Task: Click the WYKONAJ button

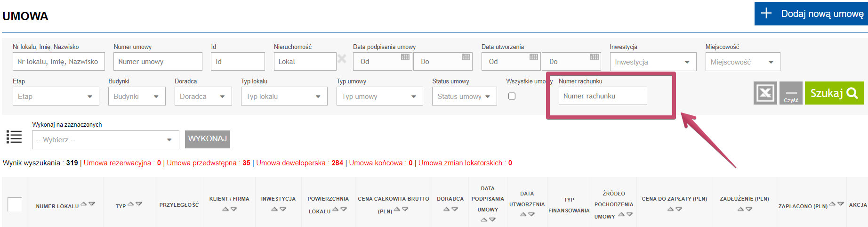Action: pyautogui.click(x=208, y=139)
